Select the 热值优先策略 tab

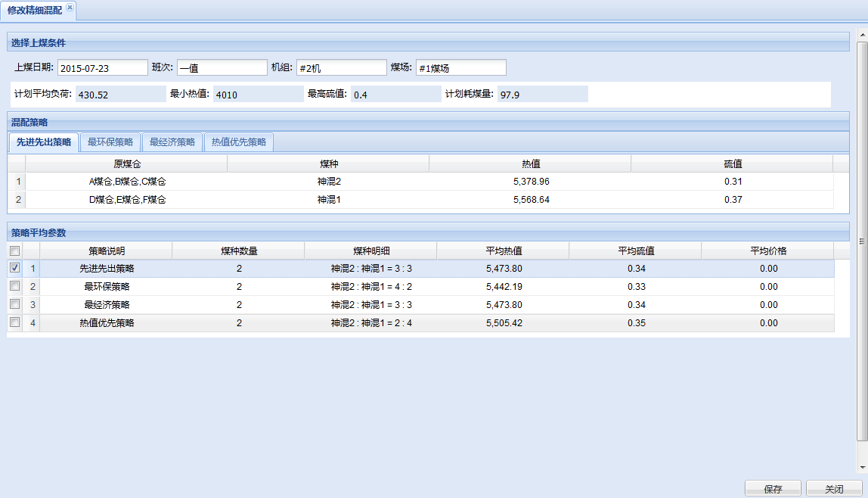(239, 142)
